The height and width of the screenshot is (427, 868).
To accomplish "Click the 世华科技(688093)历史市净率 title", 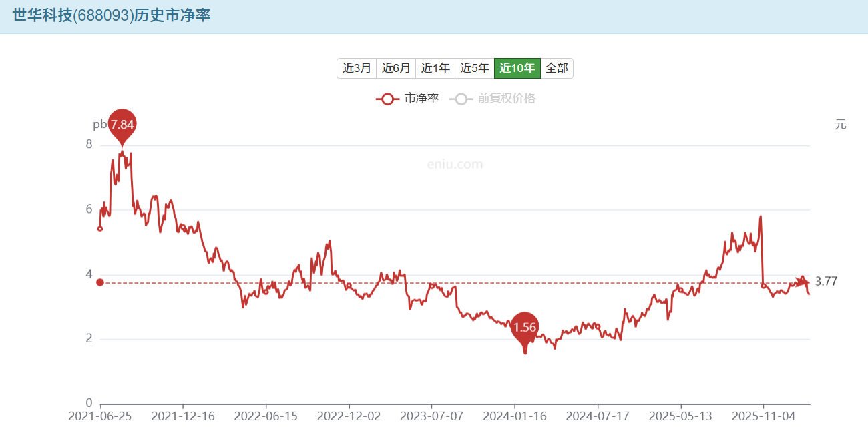I will [x=112, y=15].
